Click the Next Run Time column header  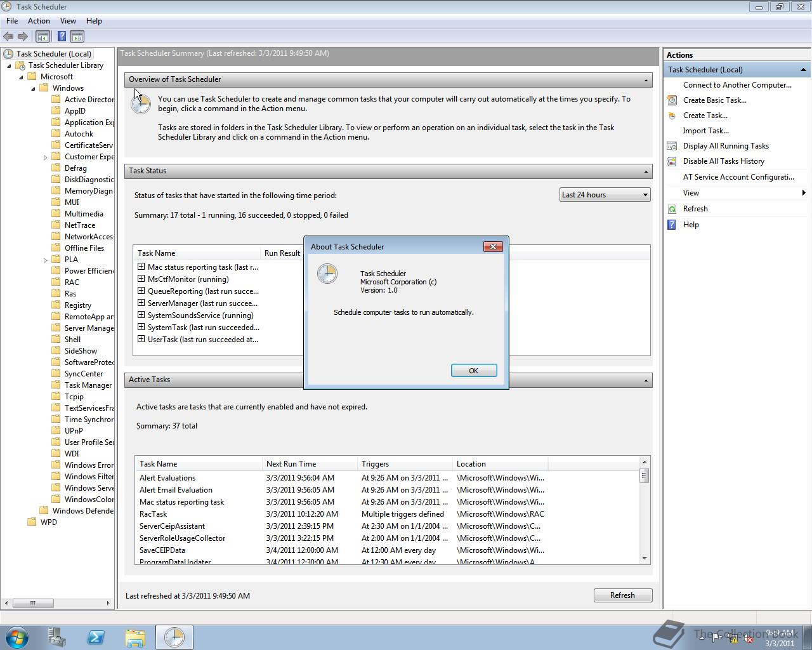(x=310, y=464)
